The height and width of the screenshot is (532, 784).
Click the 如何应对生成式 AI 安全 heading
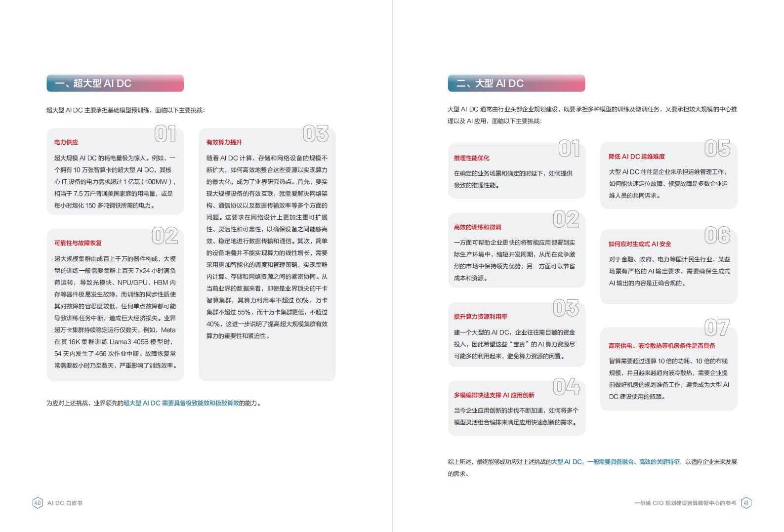click(640, 244)
